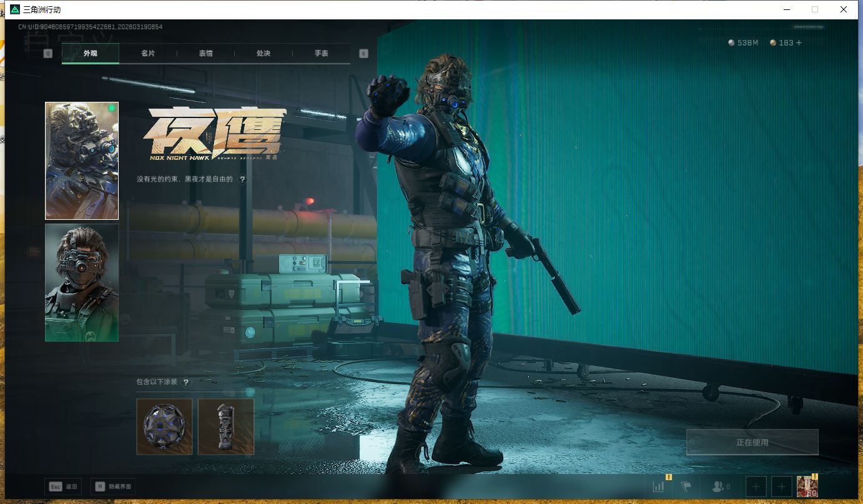Select the spherical grenade skin item
Screen dimensions: 863x504
pos(164,427)
